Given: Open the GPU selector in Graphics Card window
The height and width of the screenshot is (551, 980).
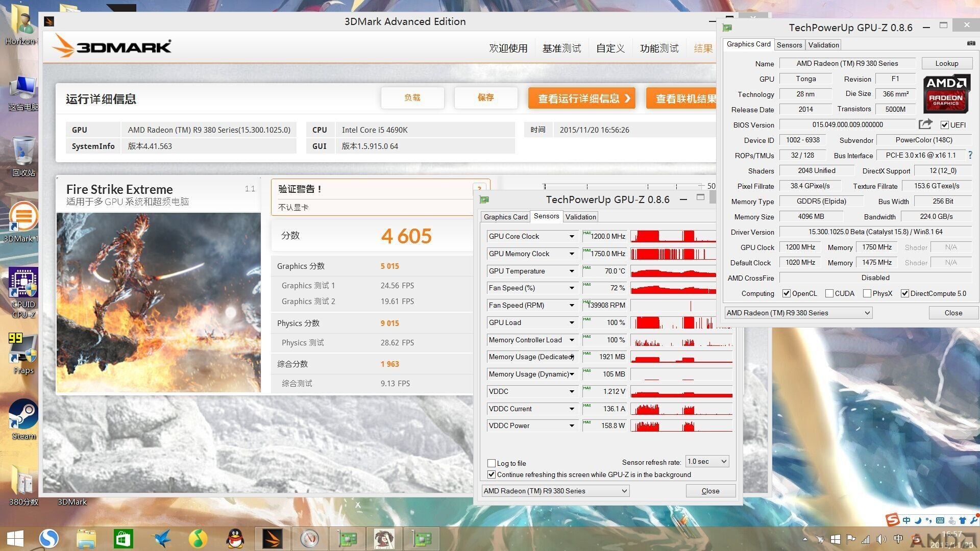Looking at the screenshot, I should [798, 313].
